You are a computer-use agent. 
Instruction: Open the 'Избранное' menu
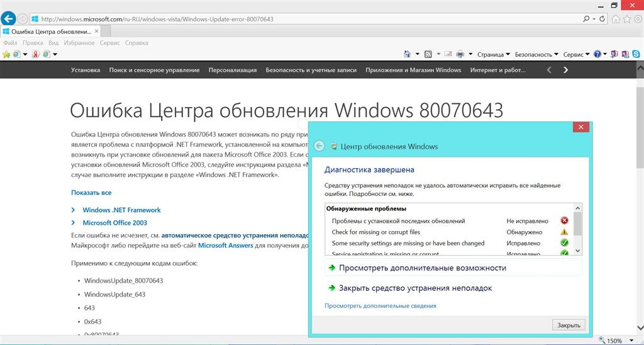pyautogui.click(x=79, y=43)
